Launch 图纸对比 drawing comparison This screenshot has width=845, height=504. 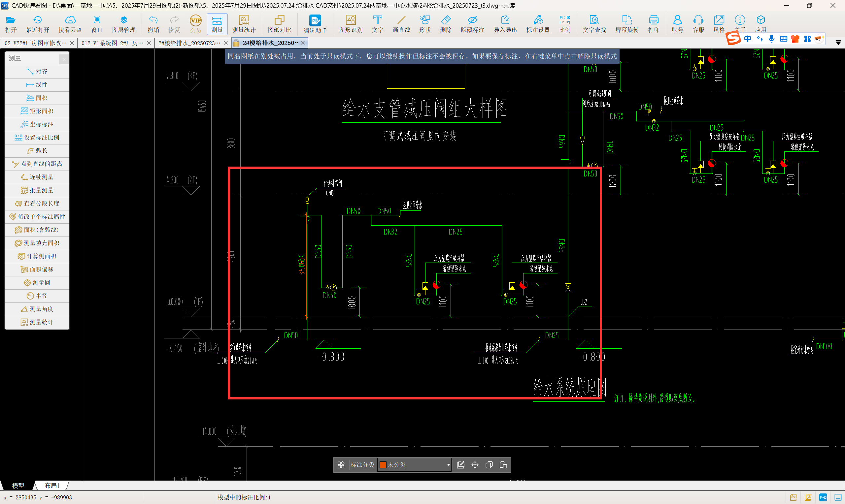[x=279, y=24]
